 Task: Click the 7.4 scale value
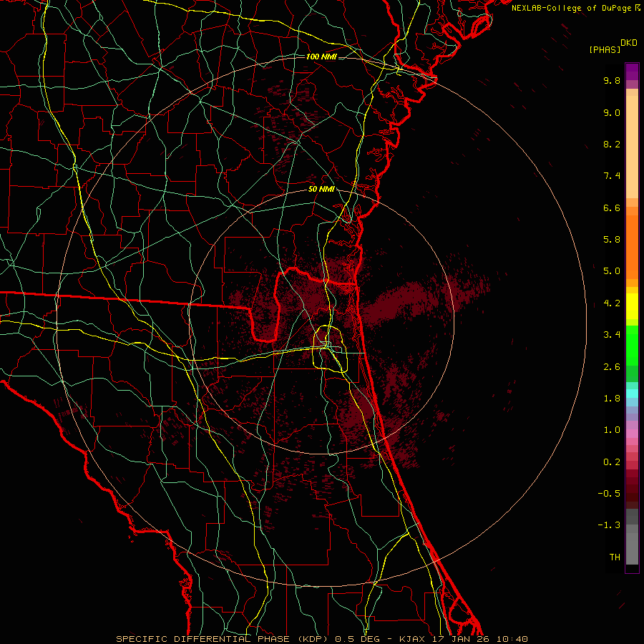612,176
